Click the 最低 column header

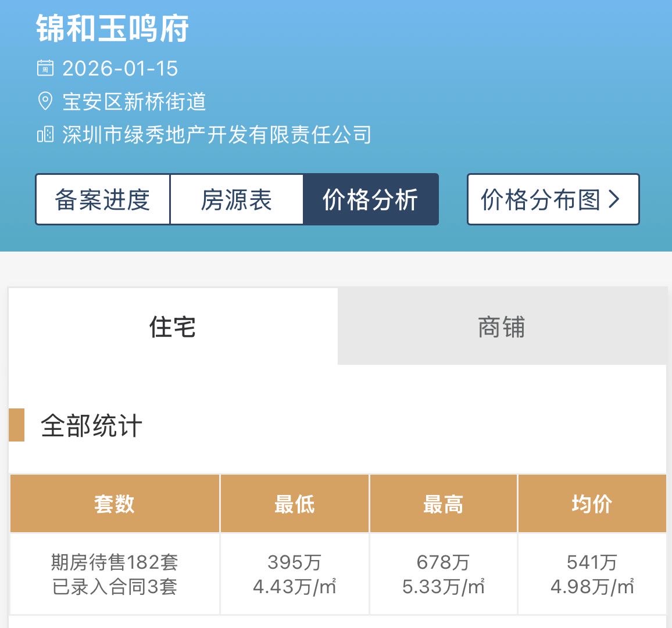[x=295, y=504]
